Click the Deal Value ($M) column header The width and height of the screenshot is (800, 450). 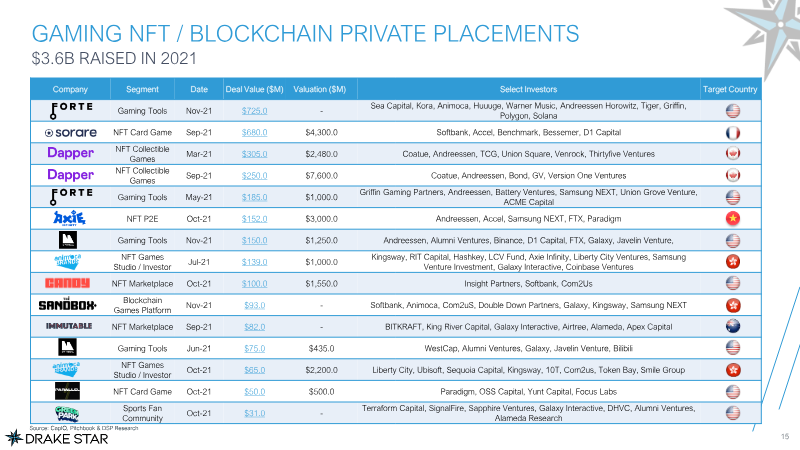coord(255,89)
